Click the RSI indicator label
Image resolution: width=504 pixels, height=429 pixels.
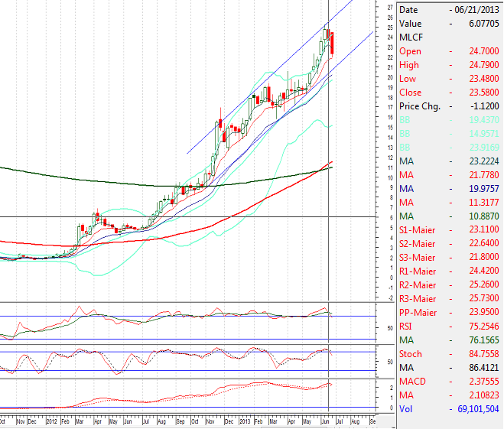(x=408, y=327)
